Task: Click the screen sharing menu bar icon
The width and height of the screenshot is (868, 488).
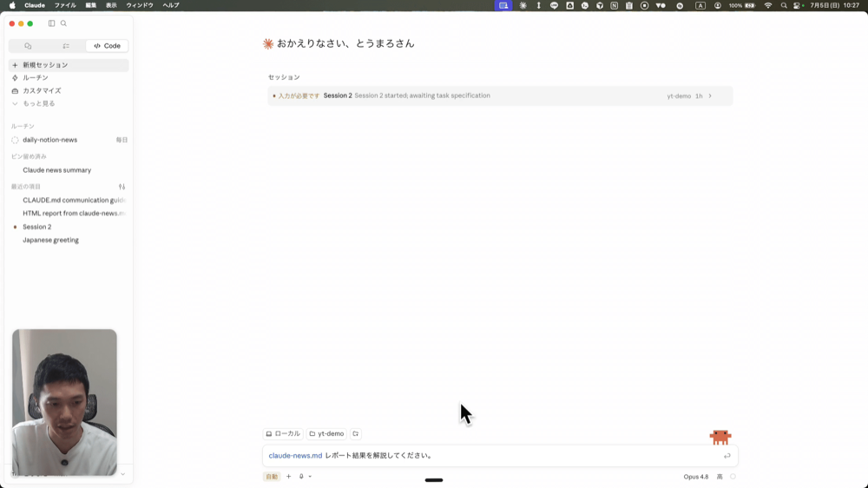Action: coord(503,5)
